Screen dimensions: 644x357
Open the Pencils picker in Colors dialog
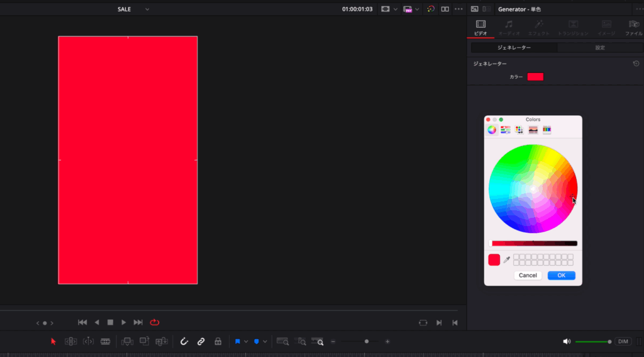pyautogui.click(x=547, y=130)
